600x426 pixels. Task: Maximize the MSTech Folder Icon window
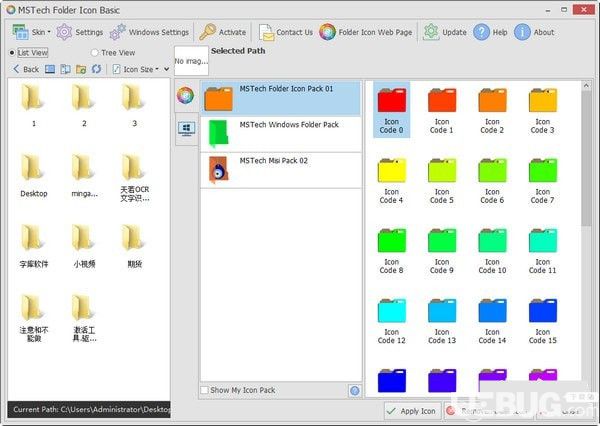[x=564, y=10]
